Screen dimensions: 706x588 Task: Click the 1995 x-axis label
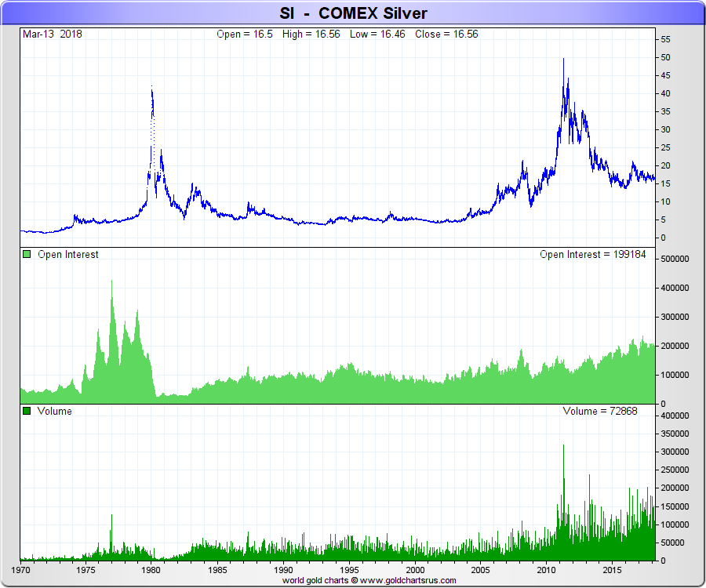click(349, 570)
